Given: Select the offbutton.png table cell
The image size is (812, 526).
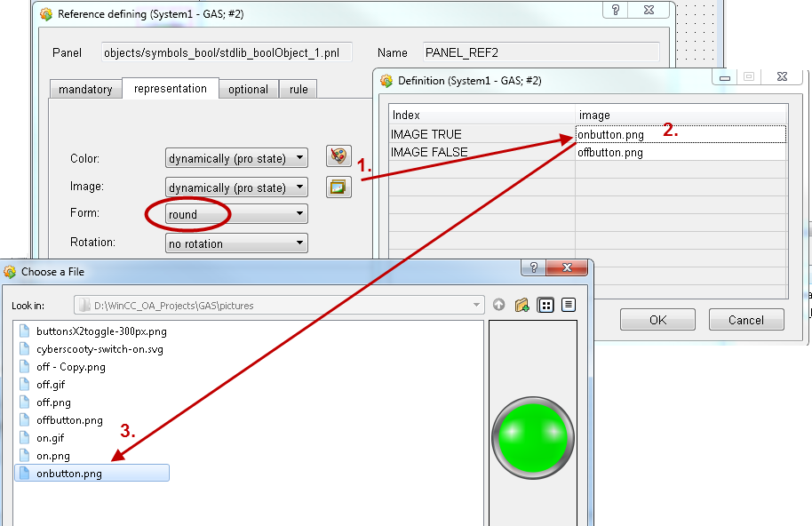Looking at the screenshot, I should point(681,152).
